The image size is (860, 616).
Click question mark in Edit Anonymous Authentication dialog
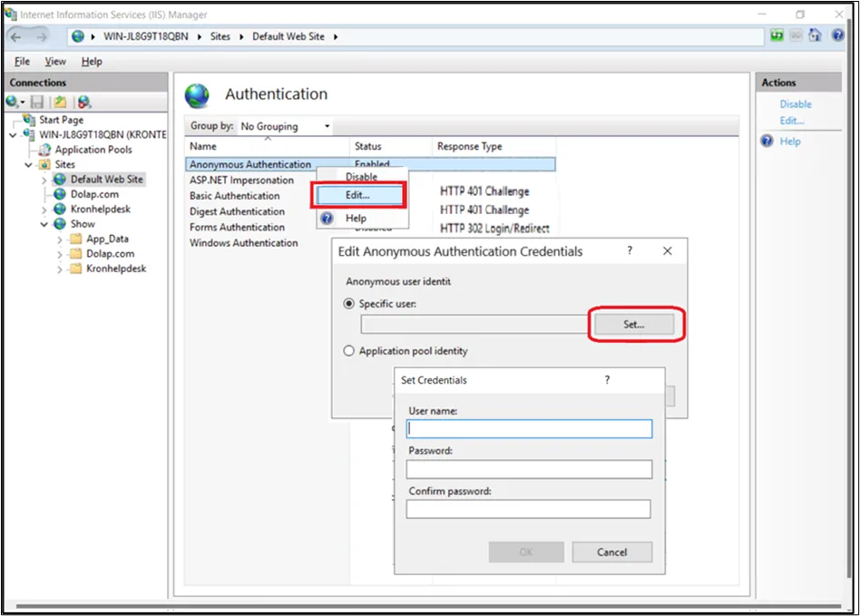[630, 250]
